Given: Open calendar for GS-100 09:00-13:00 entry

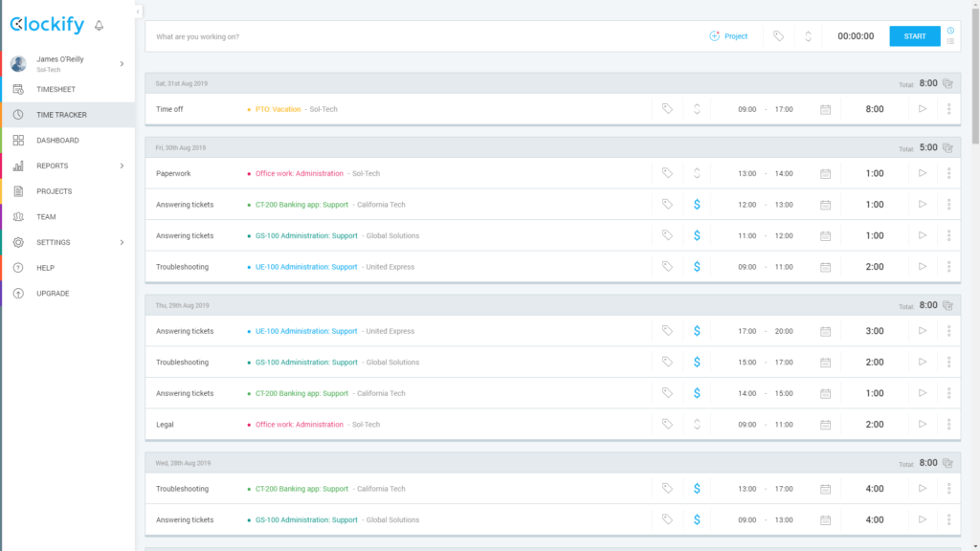Looking at the screenshot, I should (x=826, y=520).
